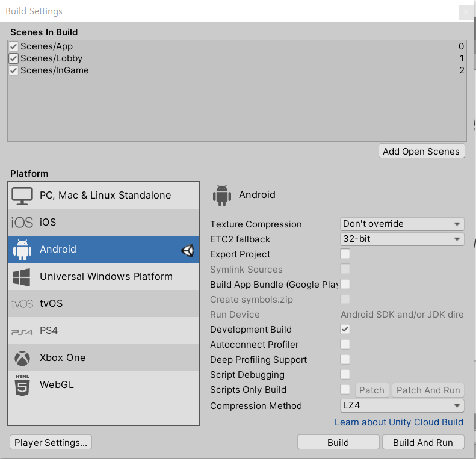
Task: Enable Build App Bundle (Google Play) checkbox
Action: tap(345, 284)
